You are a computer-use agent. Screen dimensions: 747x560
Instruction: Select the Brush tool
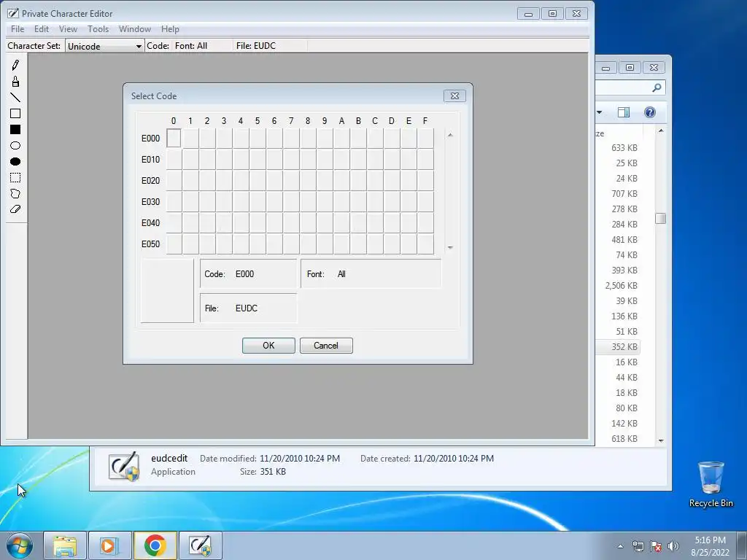point(15,82)
